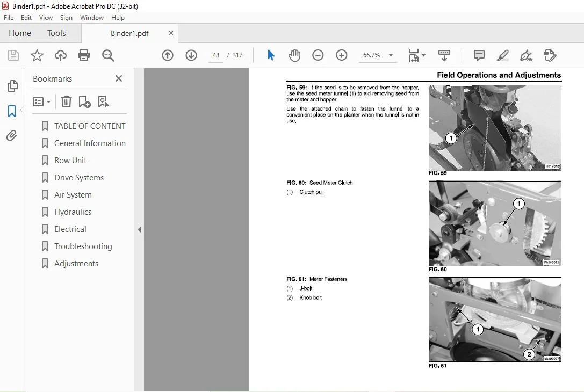Toggle the Bookmarks side panel icon
Image resolution: width=584 pixels, height=392 pixels.
(x=12, y=111)
